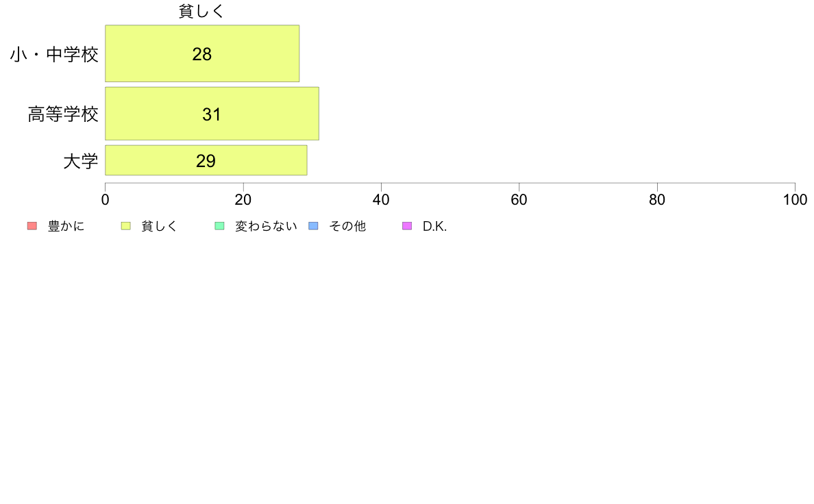The image size is (814, 504).
Task: Click axis tick label 100
Action: (795, 200)
